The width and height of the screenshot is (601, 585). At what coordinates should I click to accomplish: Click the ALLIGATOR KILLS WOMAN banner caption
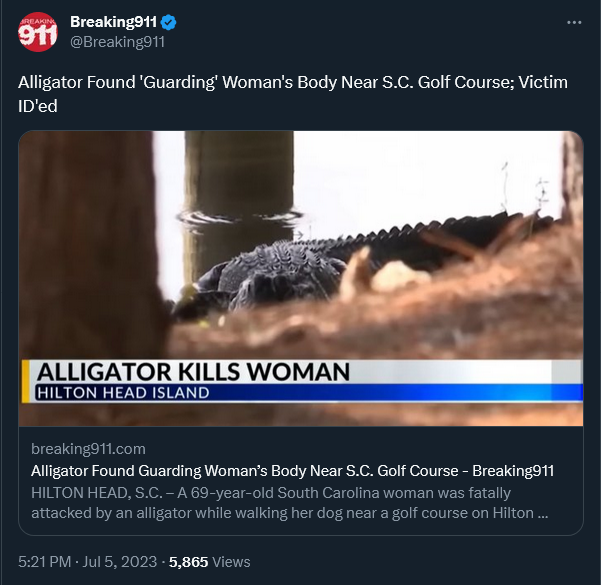193,372
